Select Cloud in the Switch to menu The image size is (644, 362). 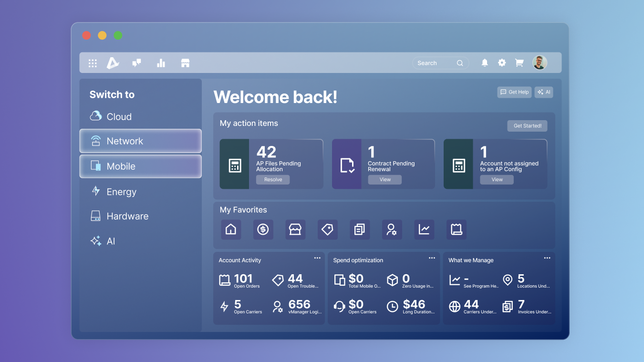click(x=119, y=116)
